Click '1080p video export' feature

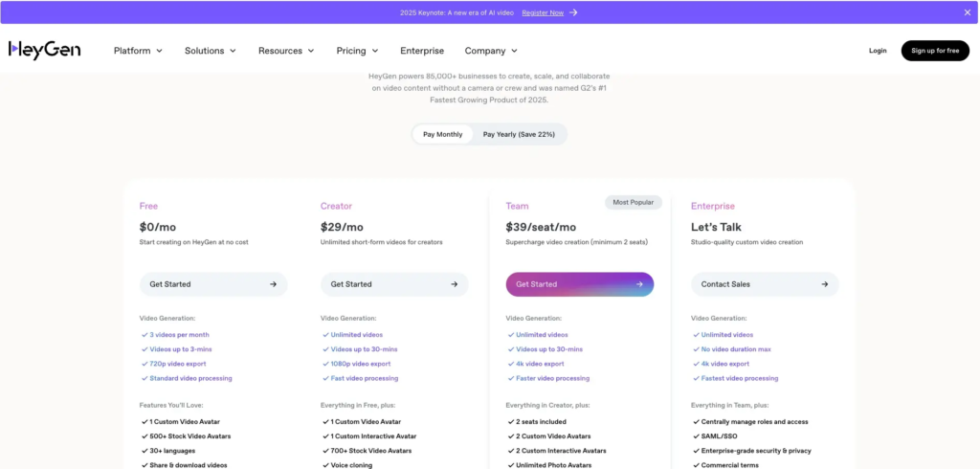[361, 364]
